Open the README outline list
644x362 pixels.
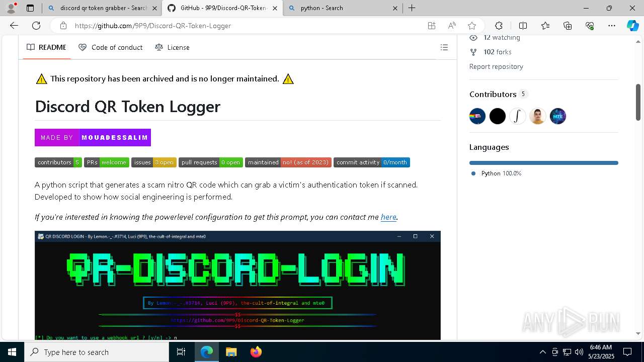click(x=444, y=47)
